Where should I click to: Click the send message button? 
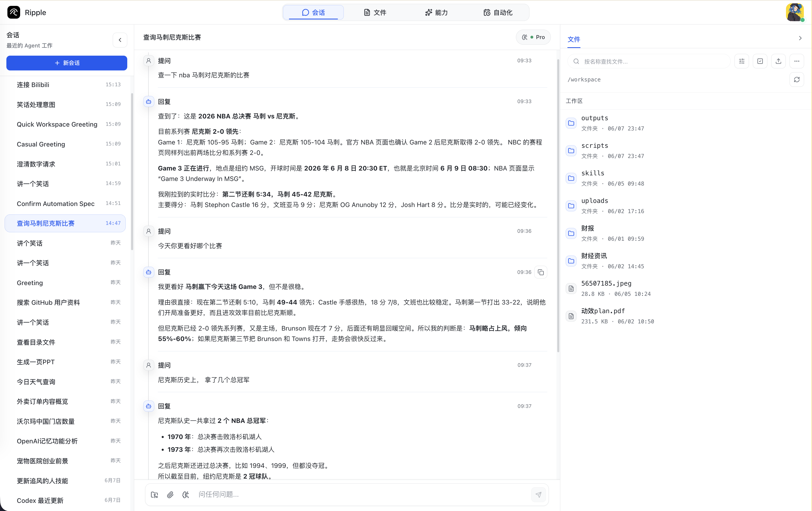pyautogui.click(x=538, y=494)
